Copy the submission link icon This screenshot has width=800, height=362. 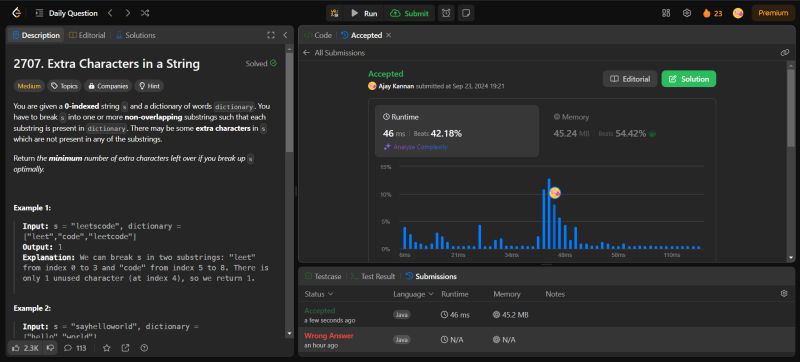click(x=785, y=53)
